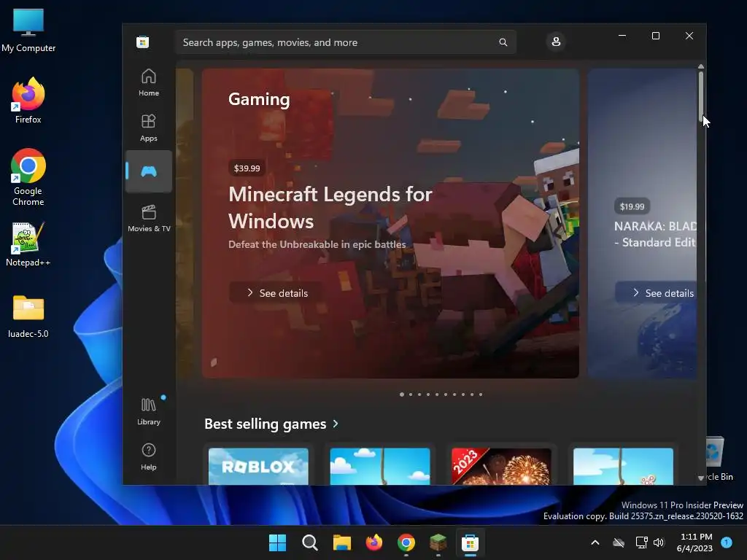The width and height of the screenshot is (747, 560).
Task: Select the luadec-5.0 folder on desktop
Action: click(x=28, y=316)
